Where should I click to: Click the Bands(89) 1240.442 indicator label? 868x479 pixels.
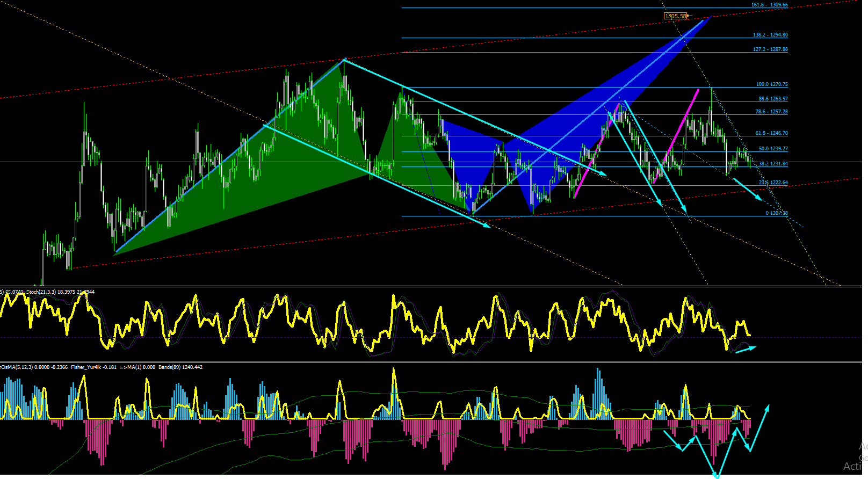[x=180, y=367]
